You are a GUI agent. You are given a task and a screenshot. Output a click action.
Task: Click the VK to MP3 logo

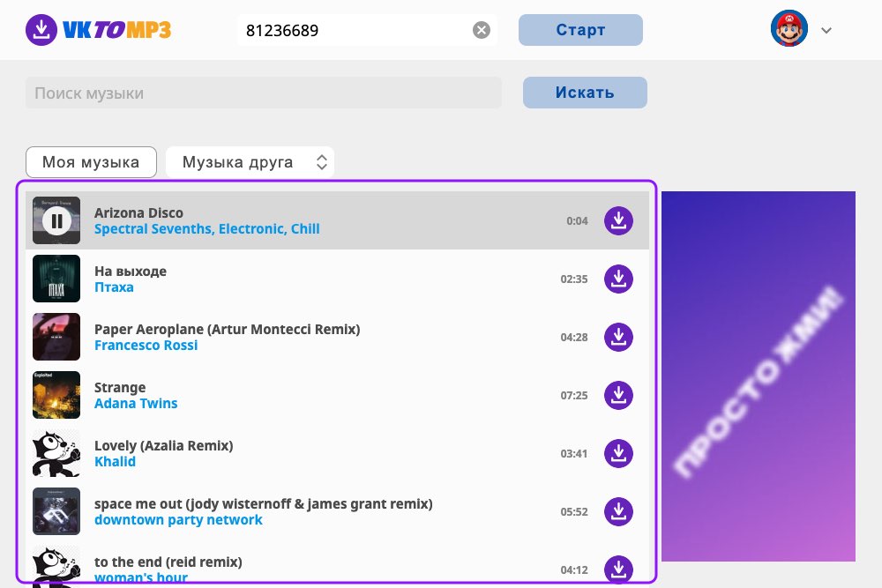pos(99,30)
